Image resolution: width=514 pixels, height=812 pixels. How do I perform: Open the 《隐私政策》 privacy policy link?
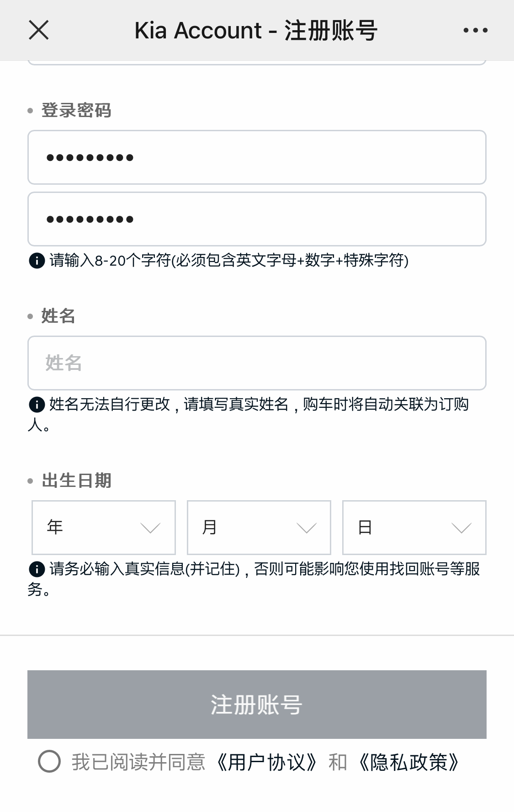tap(408, 762)
